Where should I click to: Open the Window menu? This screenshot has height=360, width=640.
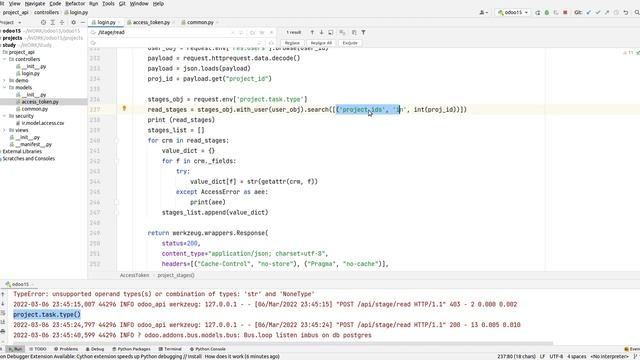[139, 4]
